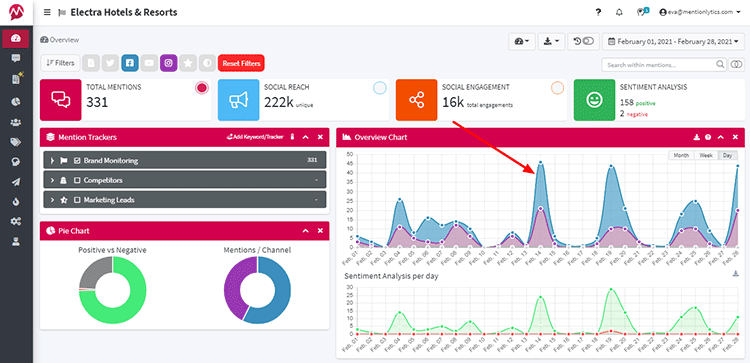This screenshot has height=363, width=750.
Task: Open the mentions speech-bubble sidebar icon
Action: tap(16, 58)
